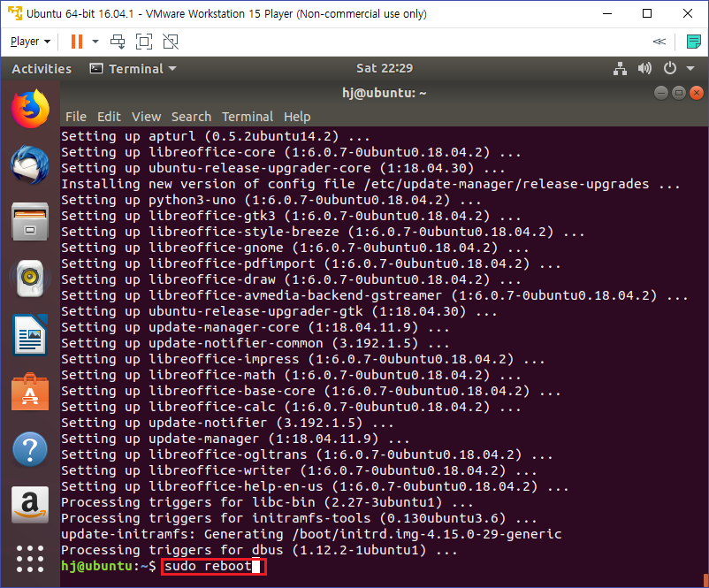The height and width of the screenshot is (588, 709).
Task: Expand the VM power options arrow
Action: click(95, 42)
